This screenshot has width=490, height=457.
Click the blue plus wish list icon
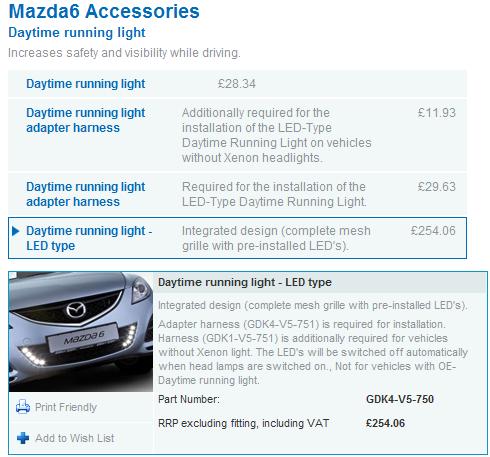click(x=23, y=438)
